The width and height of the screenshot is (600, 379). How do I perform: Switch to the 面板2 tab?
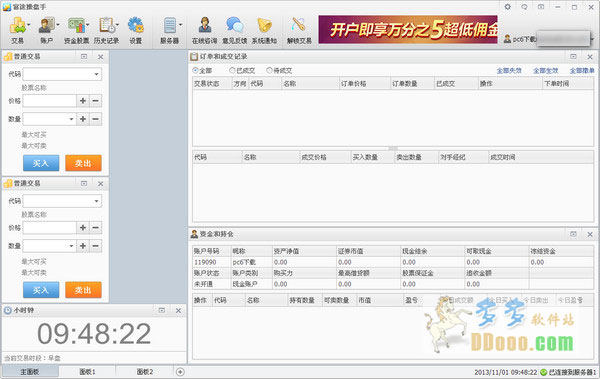click(x=145, y=371)
